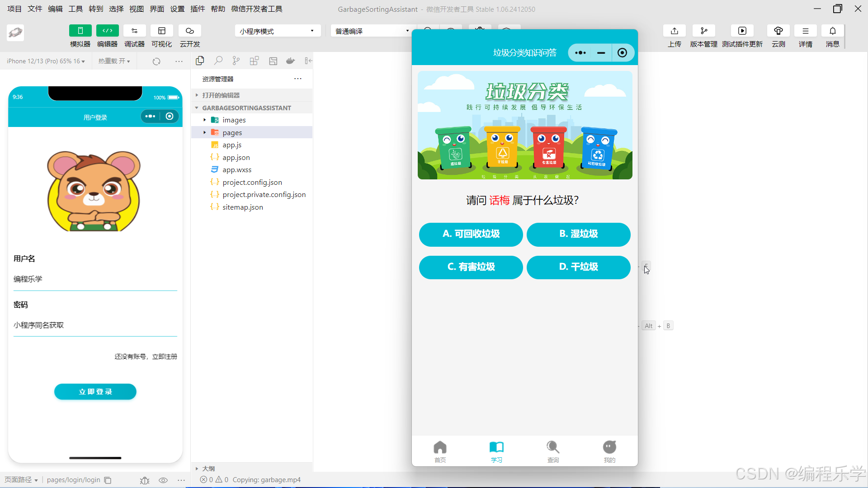Toggle the debugger panel button

click(x=134, y=31)
